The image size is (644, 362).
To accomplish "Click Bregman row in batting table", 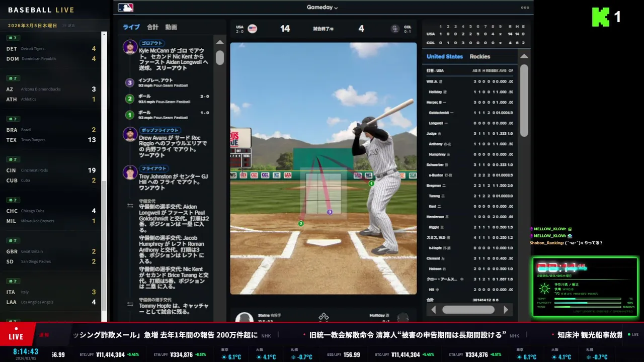I will pyautogui.click(x=469, y=186).
